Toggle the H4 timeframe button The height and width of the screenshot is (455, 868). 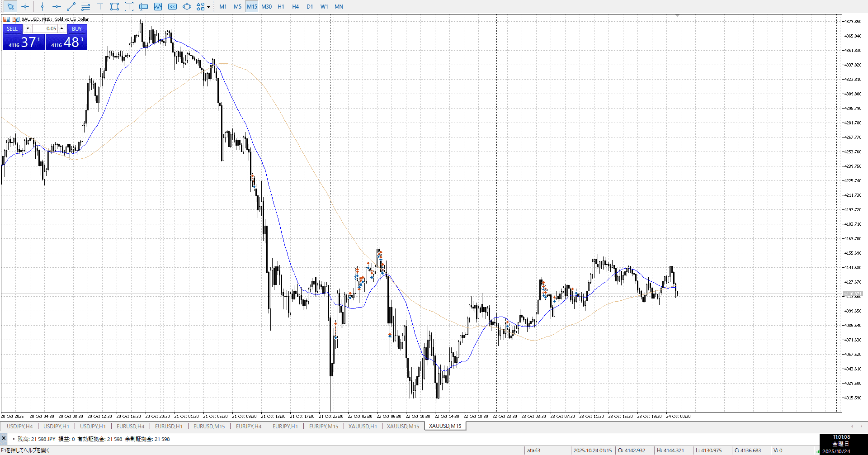[295, 6]
